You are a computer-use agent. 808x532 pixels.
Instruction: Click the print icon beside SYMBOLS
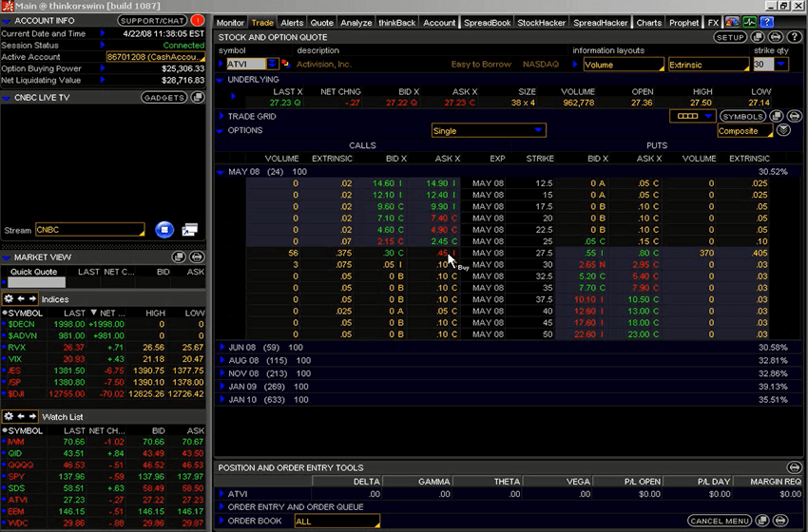point(794,117)
